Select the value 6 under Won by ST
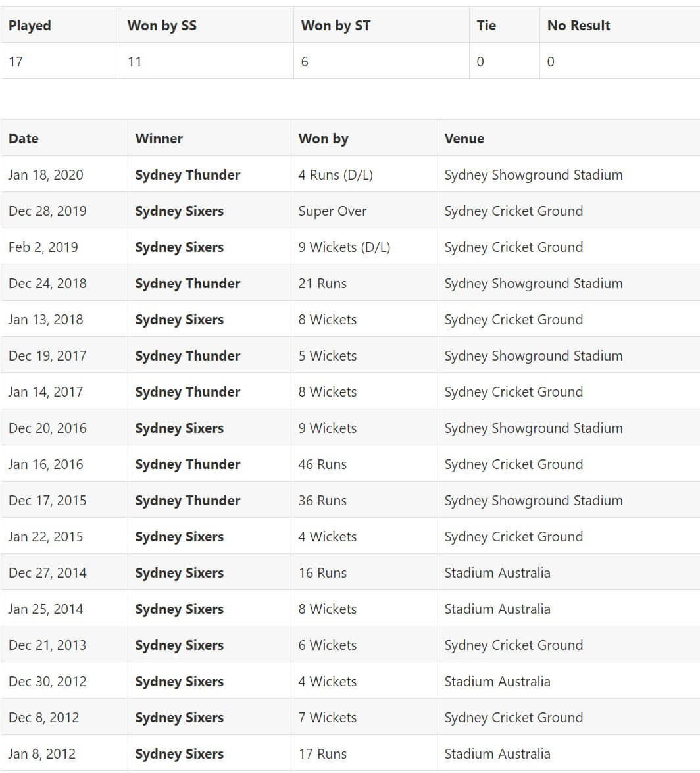 [x=305, y=62]
